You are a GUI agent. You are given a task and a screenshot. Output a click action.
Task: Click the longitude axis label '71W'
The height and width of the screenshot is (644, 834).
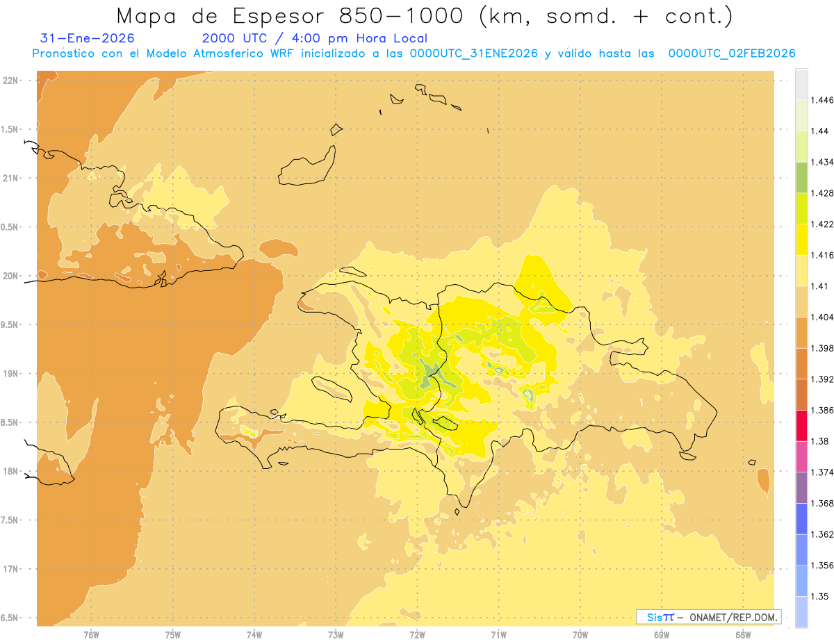[498, 635]
